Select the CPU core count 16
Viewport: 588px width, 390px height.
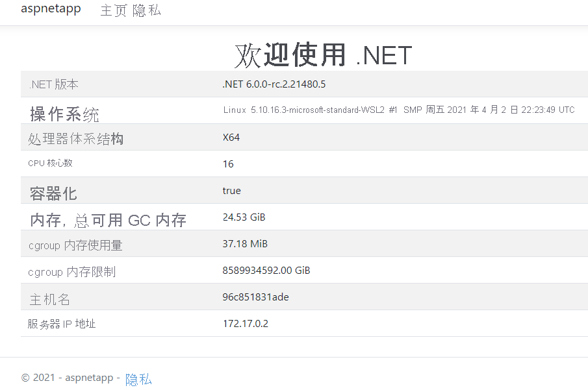tap(228, 164)
